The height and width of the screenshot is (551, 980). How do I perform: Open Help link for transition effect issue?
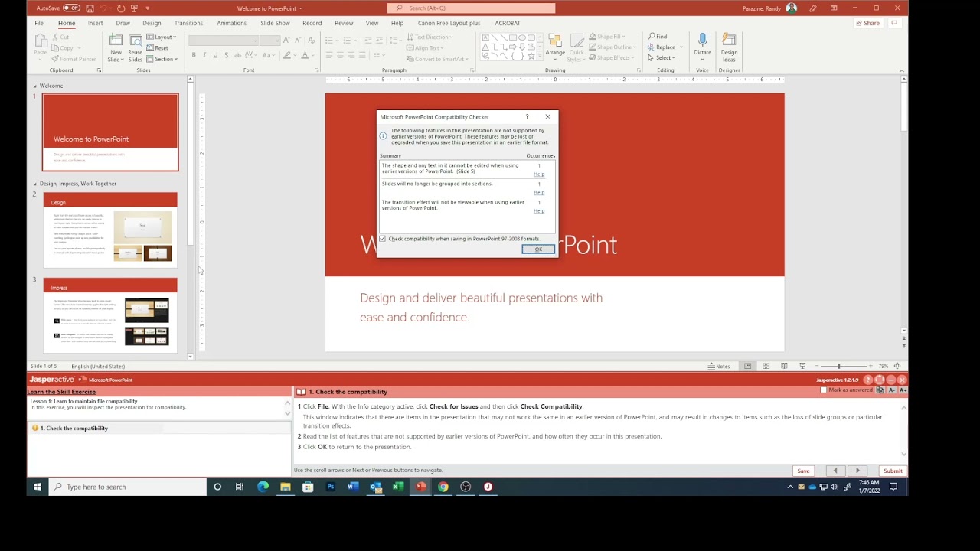(539, 211)
